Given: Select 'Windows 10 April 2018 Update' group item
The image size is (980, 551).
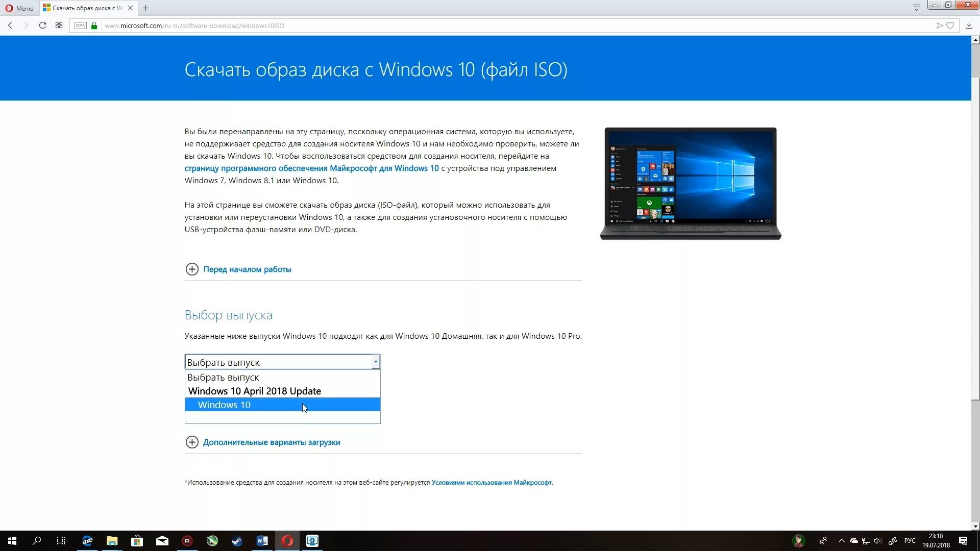Looking at the screenshot, I should tap(282, 391).
